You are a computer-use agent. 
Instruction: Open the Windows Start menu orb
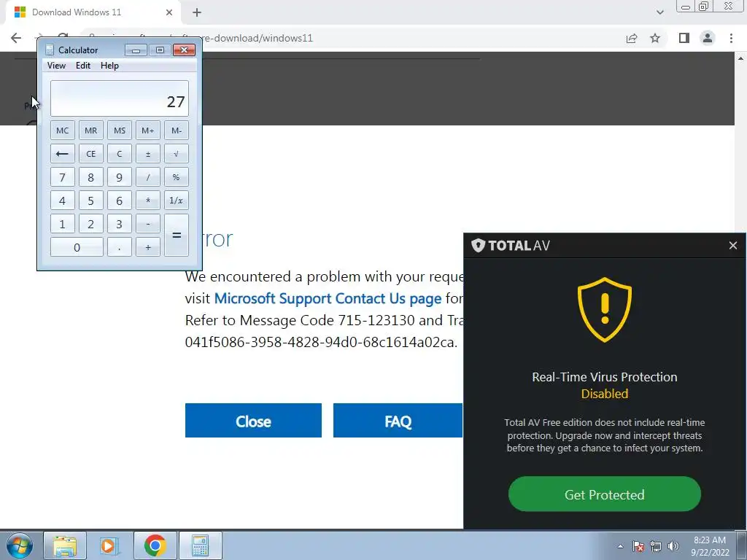point(19,545)
